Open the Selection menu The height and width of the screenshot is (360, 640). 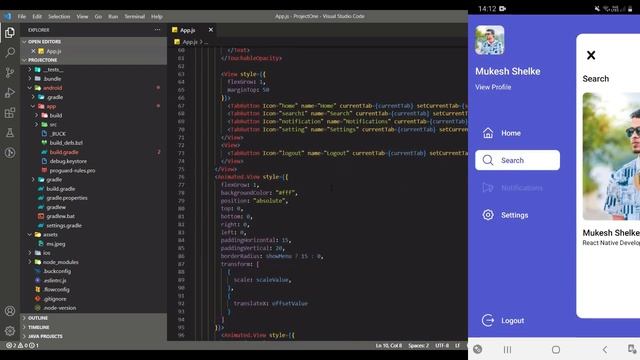(x=59, y=16)
